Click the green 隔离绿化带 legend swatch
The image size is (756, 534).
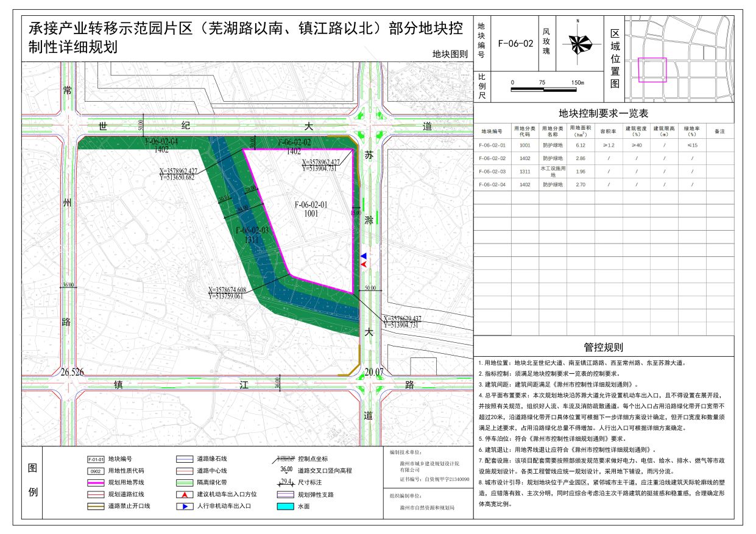[x=185, y=483]
